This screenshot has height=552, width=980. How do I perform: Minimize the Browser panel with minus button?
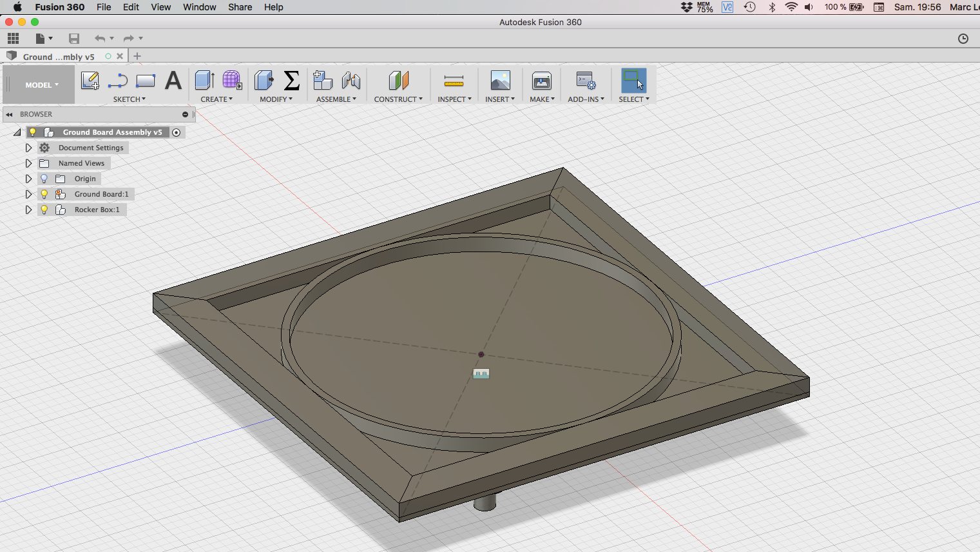[185, 114]
